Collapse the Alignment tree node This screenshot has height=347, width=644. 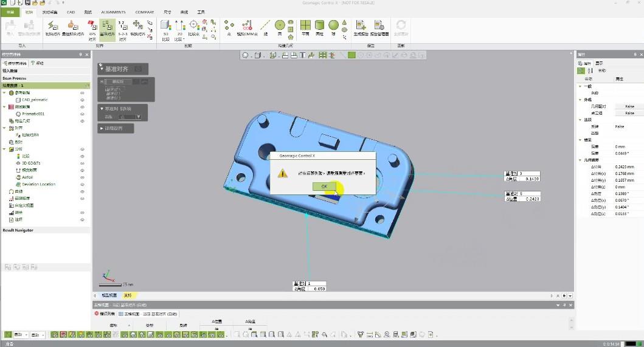click(4, 128)
